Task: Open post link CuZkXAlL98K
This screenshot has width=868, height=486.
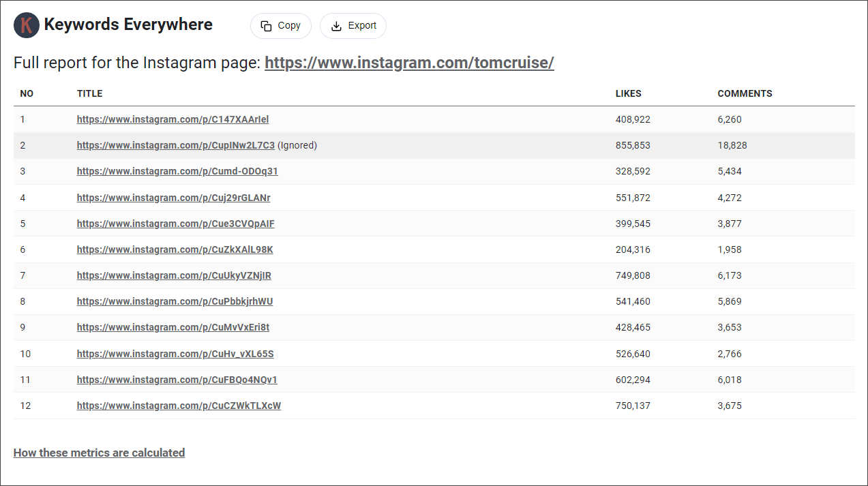Action: pos(175,249)
